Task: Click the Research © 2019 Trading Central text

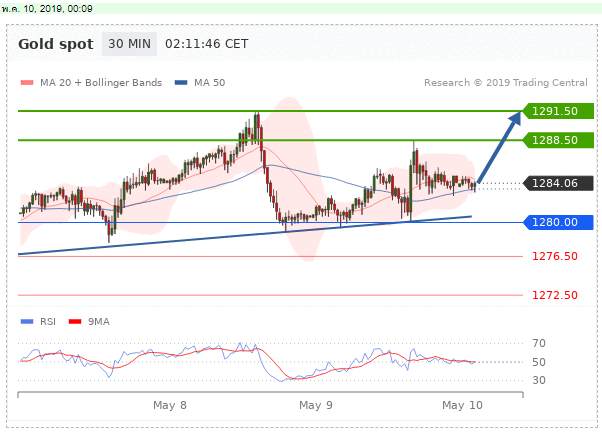Action: (x=506, y=83)
